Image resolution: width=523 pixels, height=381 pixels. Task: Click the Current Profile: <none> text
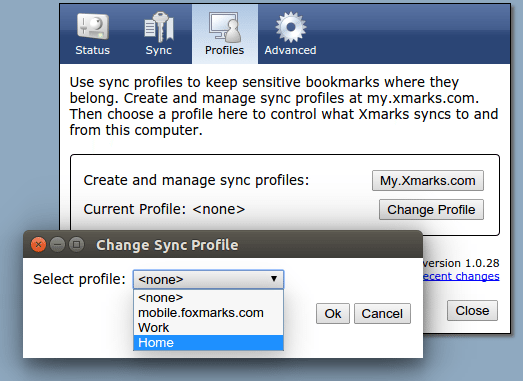click(x=164, y=210)
